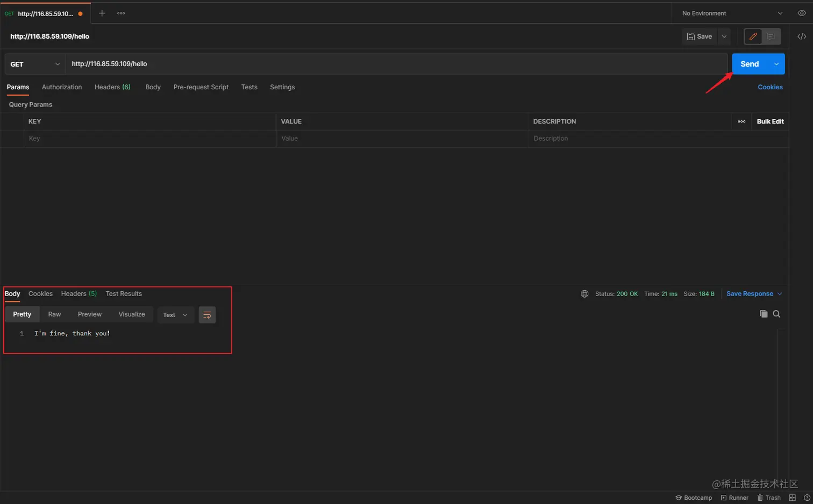This screenshot has width=813, height=504.
Task: Switch to edit mode with the pencil icon
Action: [753, 37]
